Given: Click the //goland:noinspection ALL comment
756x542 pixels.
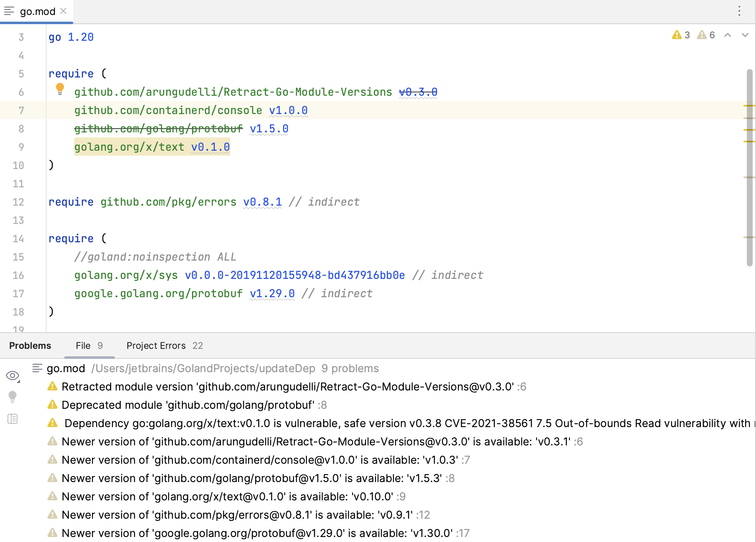Looking at the screenshot, I should [x=155, y=257].
